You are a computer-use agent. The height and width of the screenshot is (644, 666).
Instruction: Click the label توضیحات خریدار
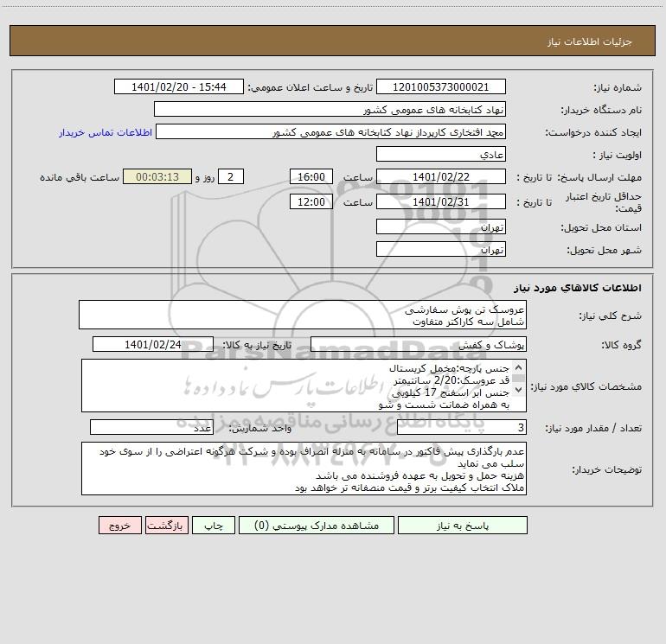pos(607,469)
